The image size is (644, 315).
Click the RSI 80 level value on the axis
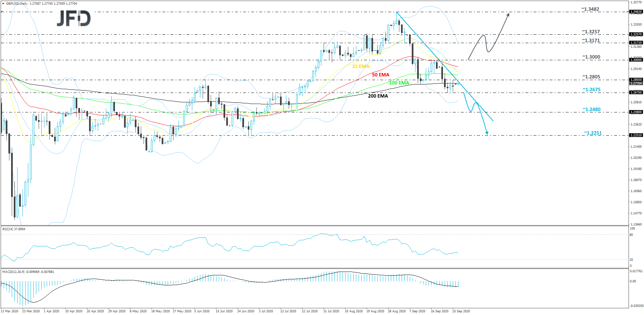pos(631,235)
